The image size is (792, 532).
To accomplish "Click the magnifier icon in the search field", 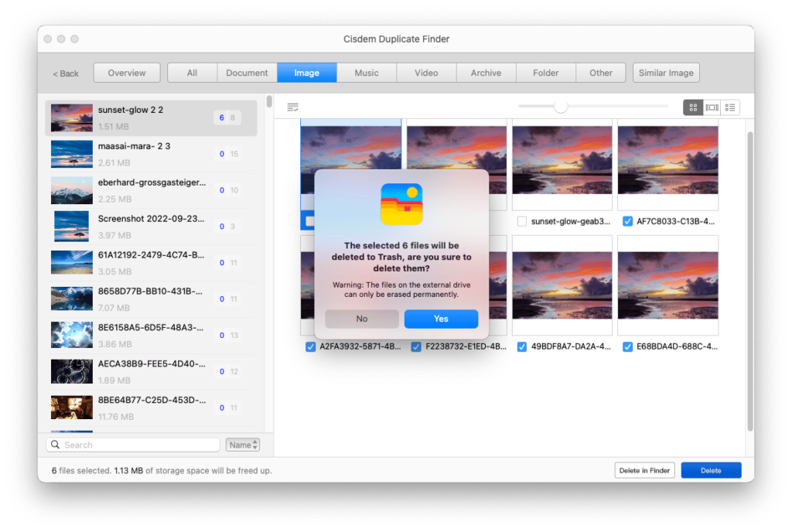I will point(54,444).
